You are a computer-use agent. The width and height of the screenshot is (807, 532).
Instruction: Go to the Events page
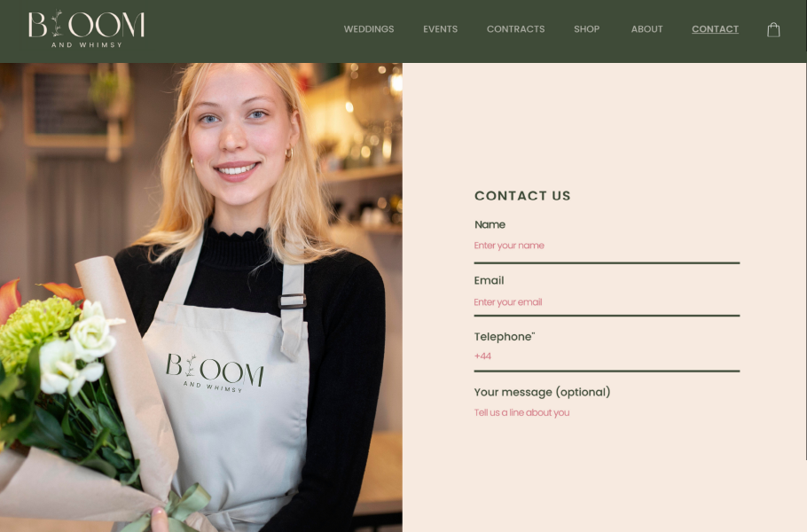point(440,29)
